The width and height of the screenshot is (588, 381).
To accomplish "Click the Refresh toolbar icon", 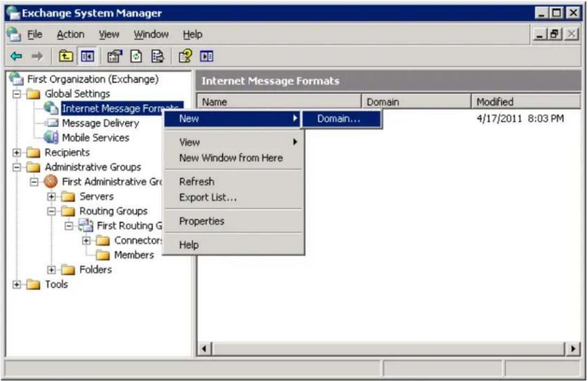I will 136,56.
